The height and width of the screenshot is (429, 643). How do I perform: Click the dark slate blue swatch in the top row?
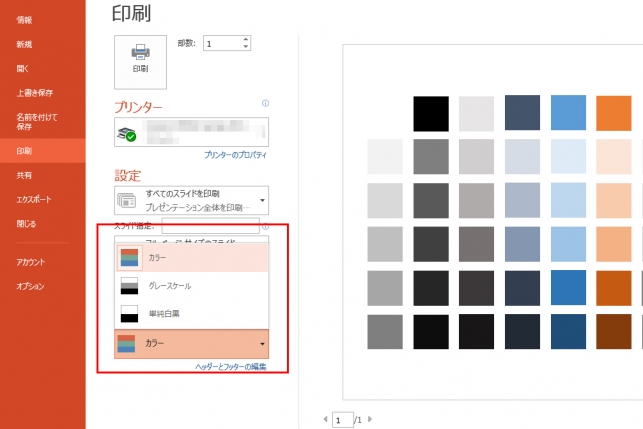coord(522,113)
